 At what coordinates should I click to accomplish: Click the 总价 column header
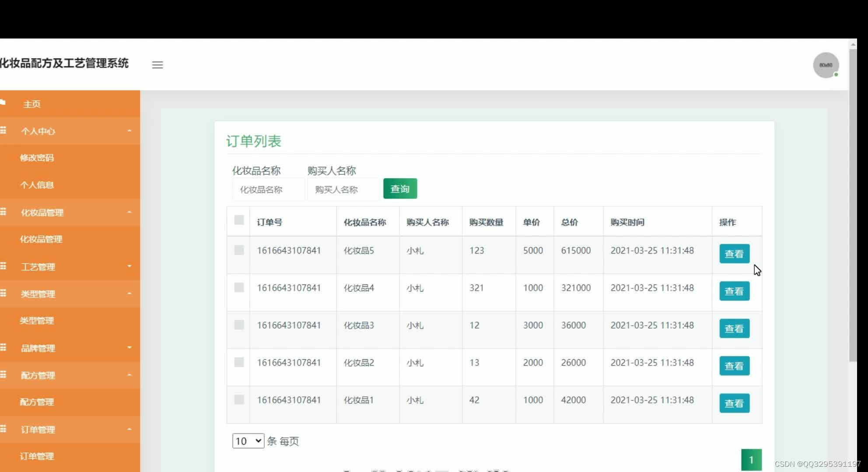click(569, 222)
